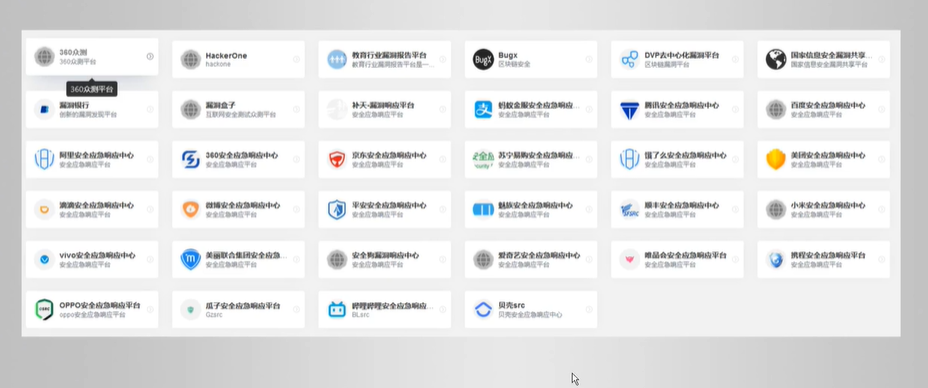This screenshot has height=388, width=928.
Task: Click the 顺丰 SFSRC logo
Action: 630,209
